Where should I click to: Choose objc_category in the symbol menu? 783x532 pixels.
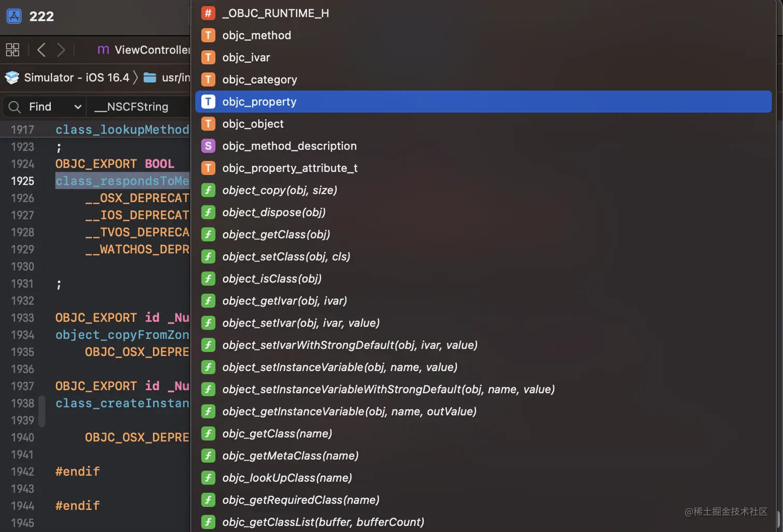click(x=483, y=80)
